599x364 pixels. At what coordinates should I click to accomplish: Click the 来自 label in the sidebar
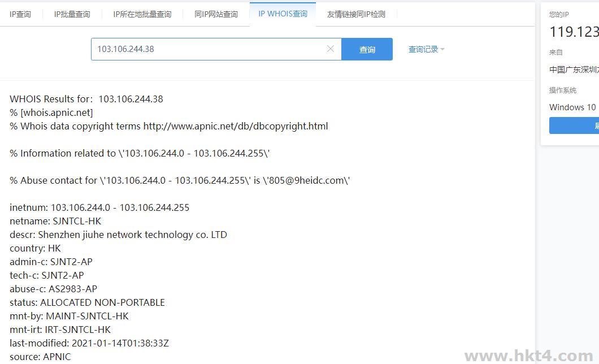pyautogui.click(x=556, y=53)
